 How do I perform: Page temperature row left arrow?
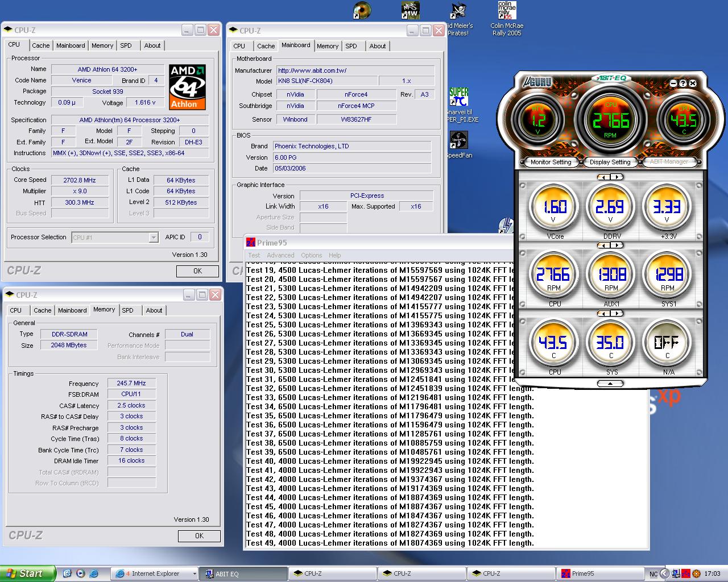(604, 313)
